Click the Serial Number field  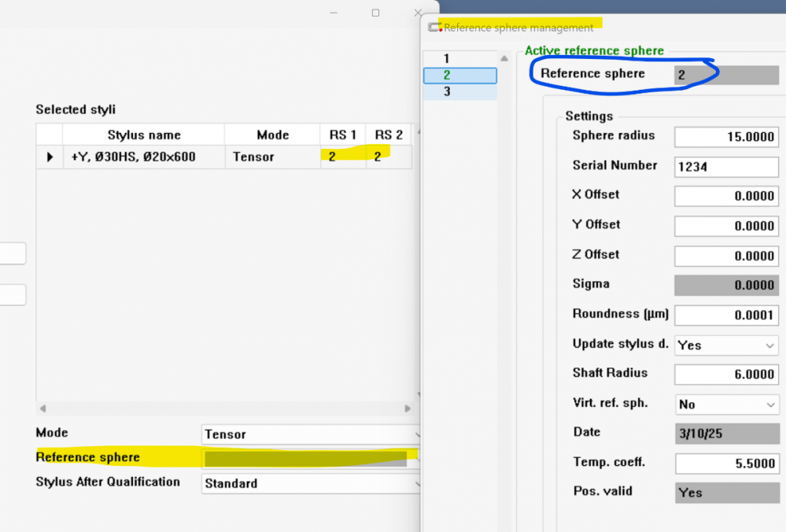pos(726,167)
